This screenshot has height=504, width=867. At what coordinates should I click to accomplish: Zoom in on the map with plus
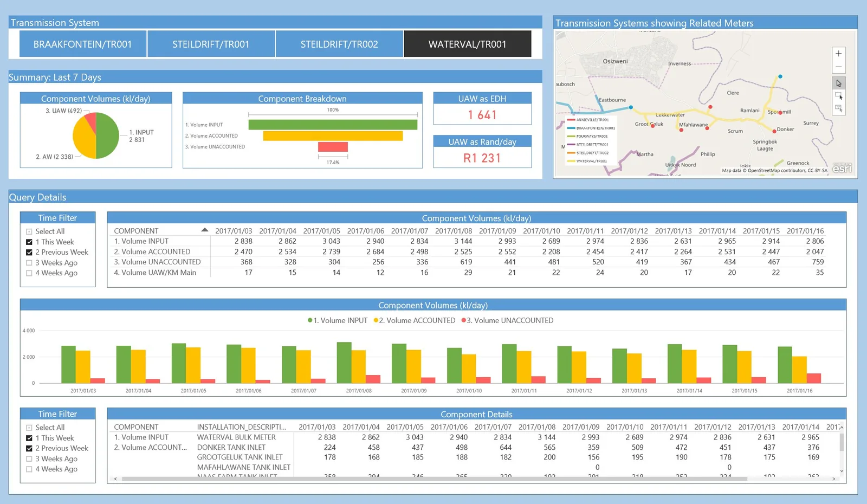click(x=838, y=54)
